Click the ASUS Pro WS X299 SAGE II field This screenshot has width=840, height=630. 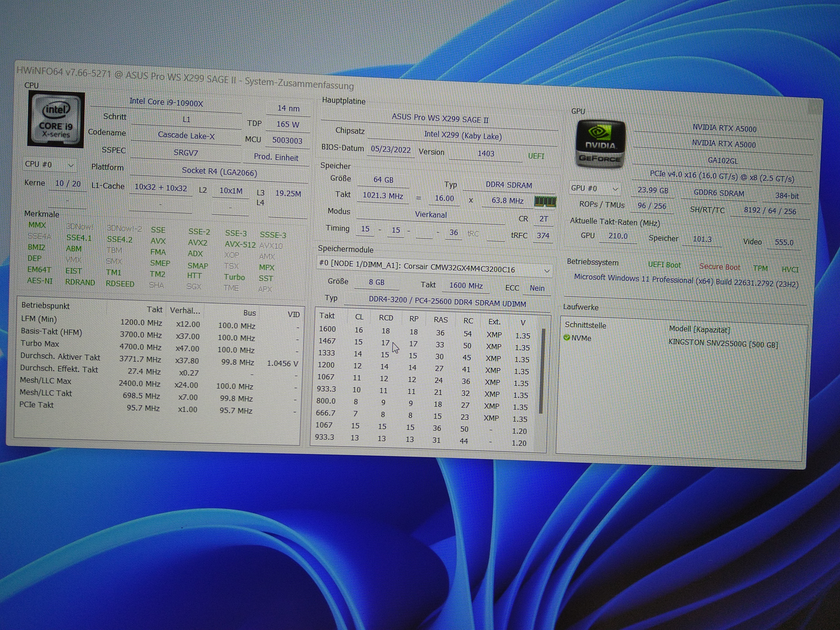coord(440,119)
